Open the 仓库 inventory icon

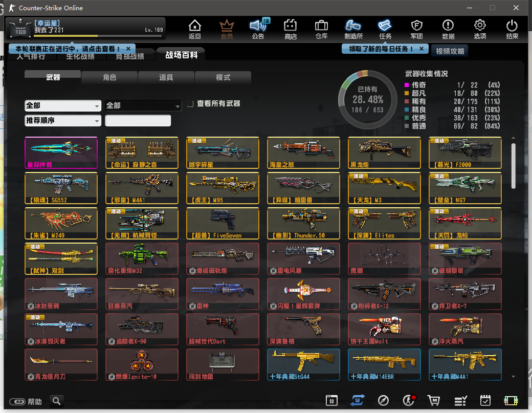(x=321, y=29)
